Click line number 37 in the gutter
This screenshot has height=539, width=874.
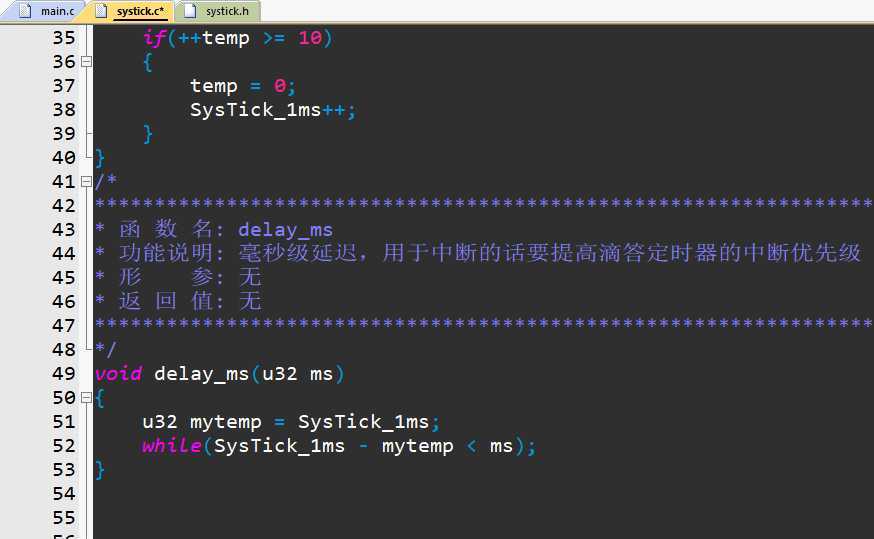(64, 86)
